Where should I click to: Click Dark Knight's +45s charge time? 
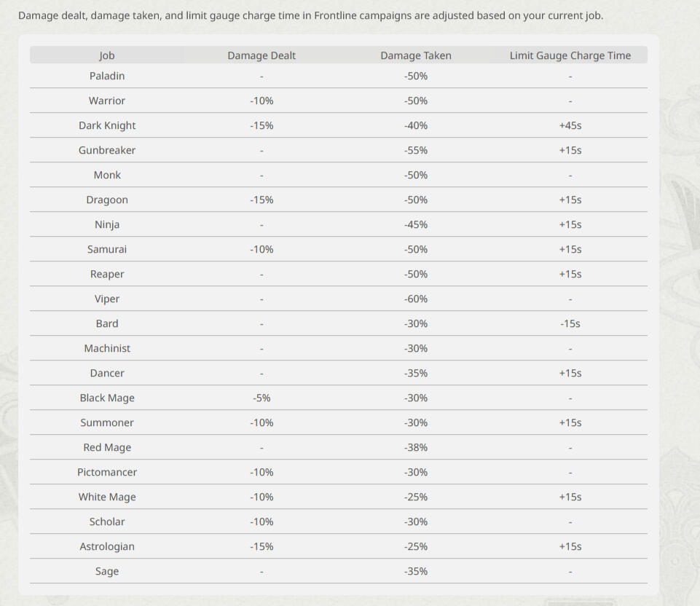[x=570, y=125]
